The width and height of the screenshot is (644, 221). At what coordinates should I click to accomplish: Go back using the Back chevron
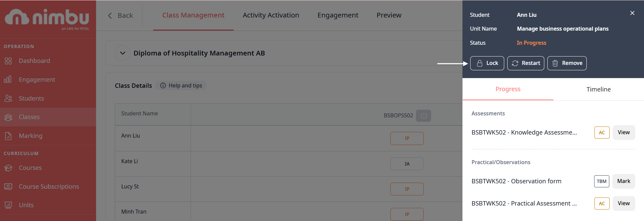110,15
